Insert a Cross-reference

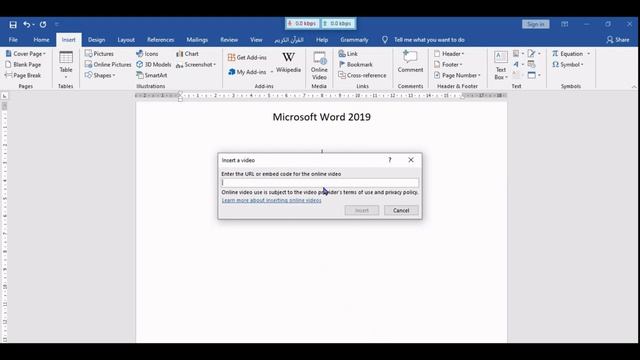tap(362, 76)
